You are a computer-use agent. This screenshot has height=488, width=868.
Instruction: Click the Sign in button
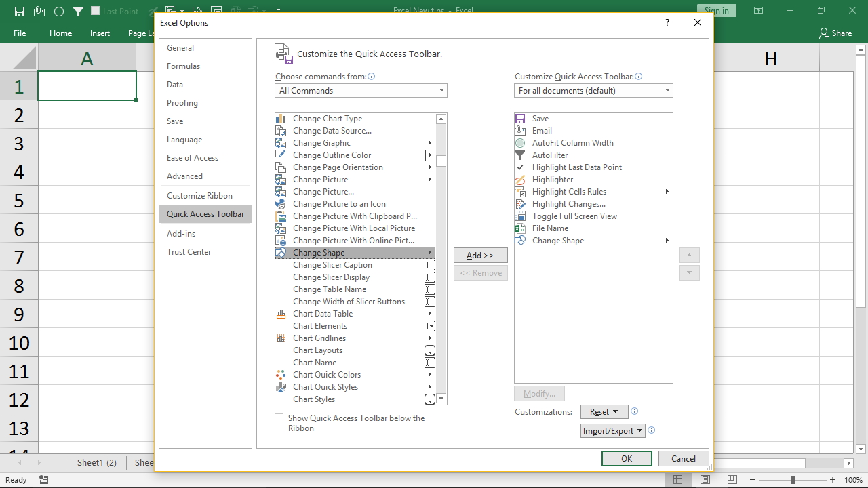click(x=717, y=10)
